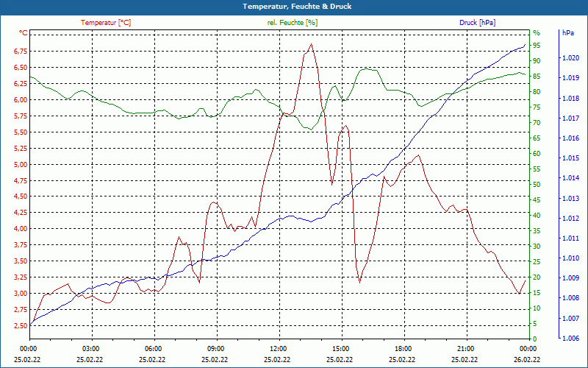
Task: Click the 06:00 time axis label
Action: point(153,348)
